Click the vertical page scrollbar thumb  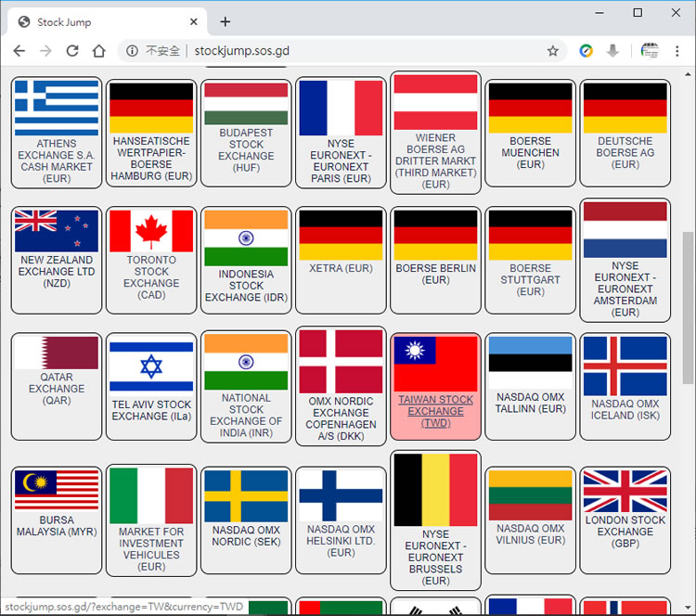[x=689, y=307]
